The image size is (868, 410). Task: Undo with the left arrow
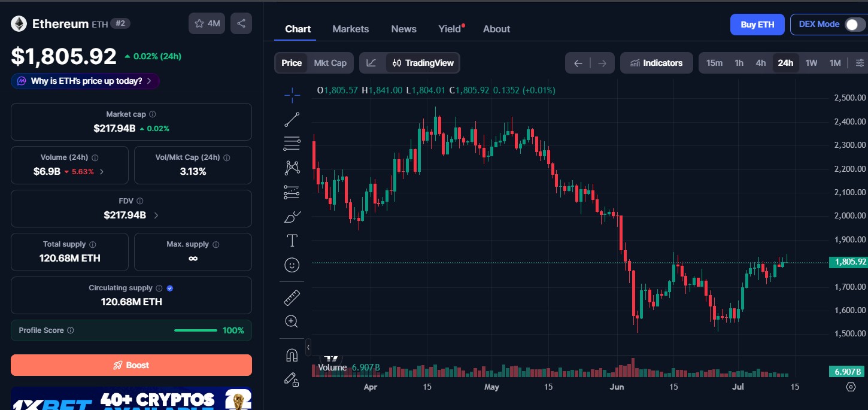(x=578, y=63)
